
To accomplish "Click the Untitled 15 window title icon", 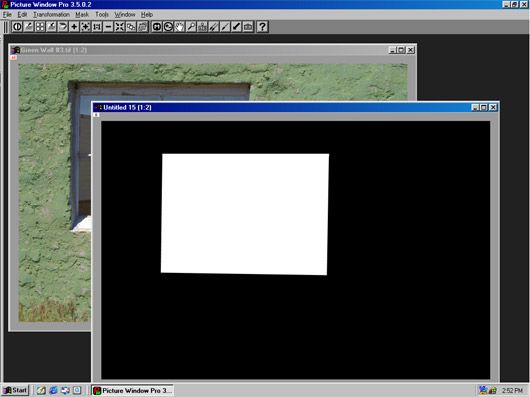I will point(98,107).
